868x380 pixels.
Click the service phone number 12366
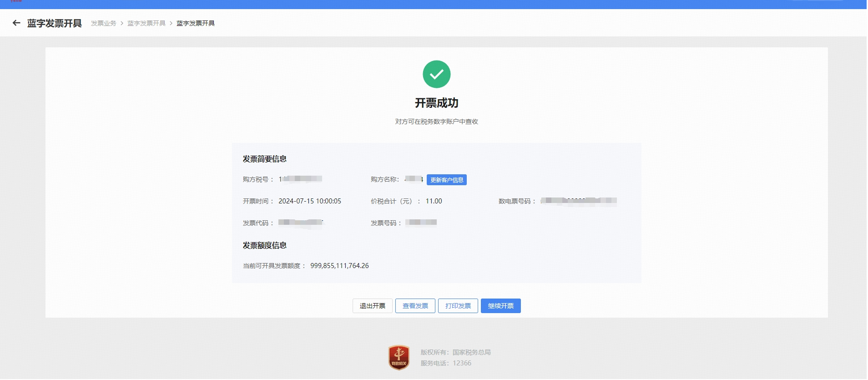coord(462,363)
